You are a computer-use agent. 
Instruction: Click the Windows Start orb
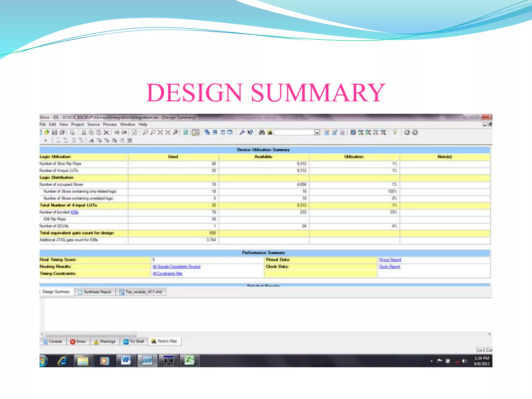point(43,361)
